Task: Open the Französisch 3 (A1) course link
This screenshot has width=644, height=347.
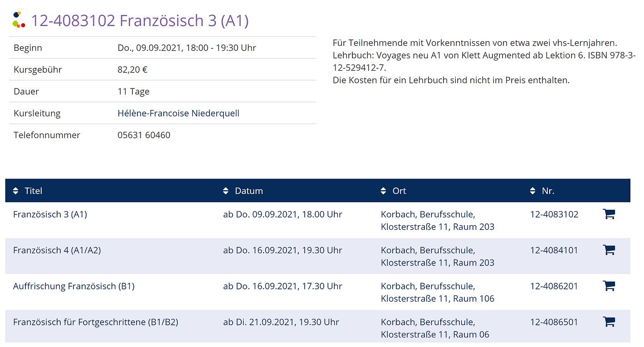Action: point(50,214)
